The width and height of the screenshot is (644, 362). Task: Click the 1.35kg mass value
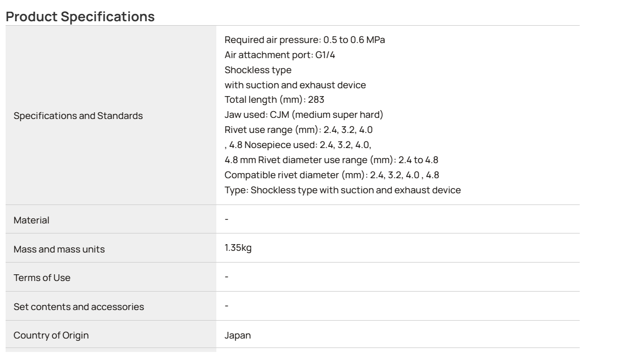[238, 247]
